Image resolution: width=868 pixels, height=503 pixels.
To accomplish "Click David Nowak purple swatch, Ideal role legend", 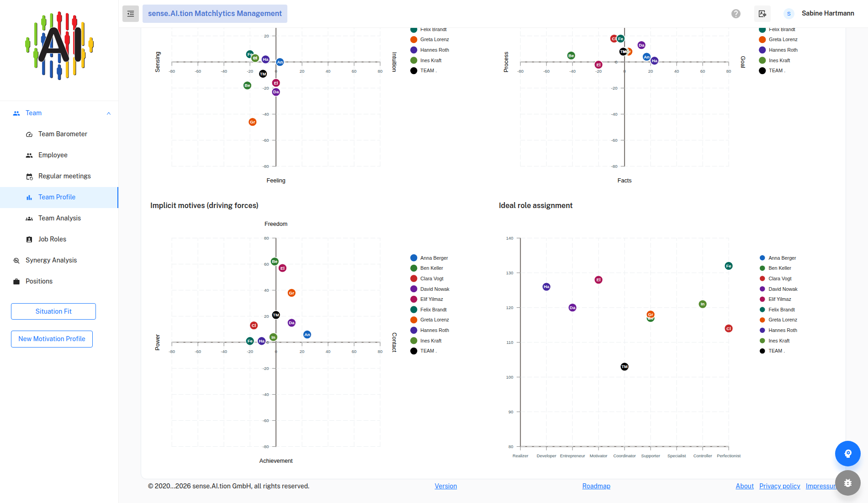I will [762, 289].
